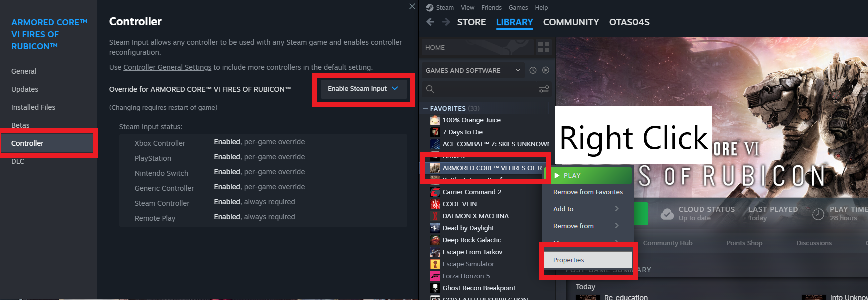This screenshot has width=868, height=300.
Task: Click the ACE COMBAT 7 game icon
Action: coord(435,144)
